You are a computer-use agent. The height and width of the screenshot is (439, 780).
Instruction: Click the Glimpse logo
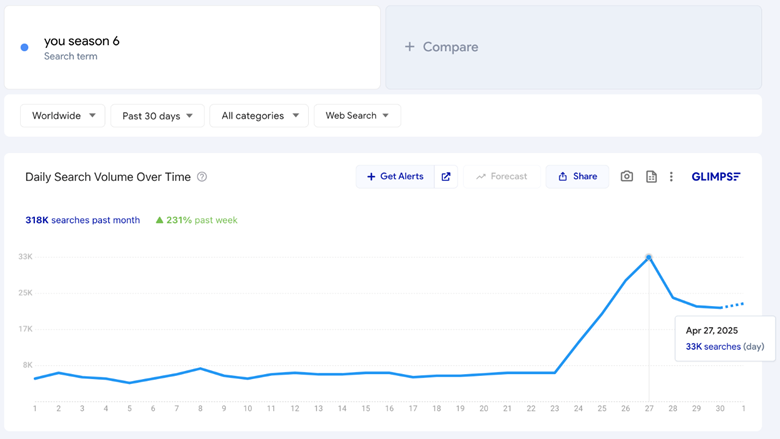pyautogui.click(x=716, y=177)
